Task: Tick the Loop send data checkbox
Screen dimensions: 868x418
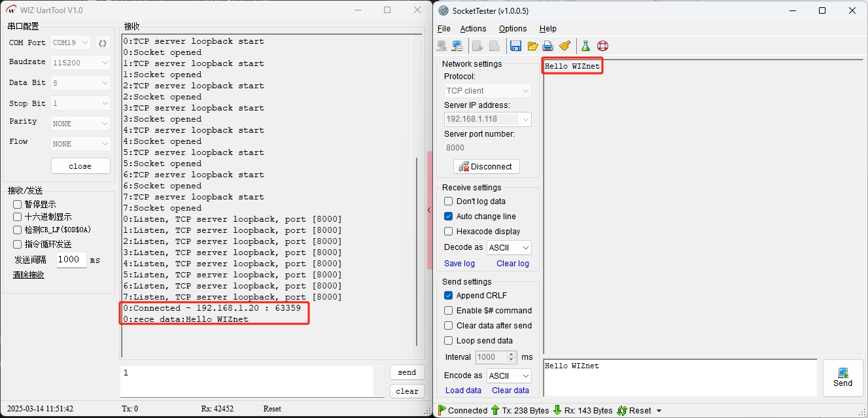Action: (449, 341)
